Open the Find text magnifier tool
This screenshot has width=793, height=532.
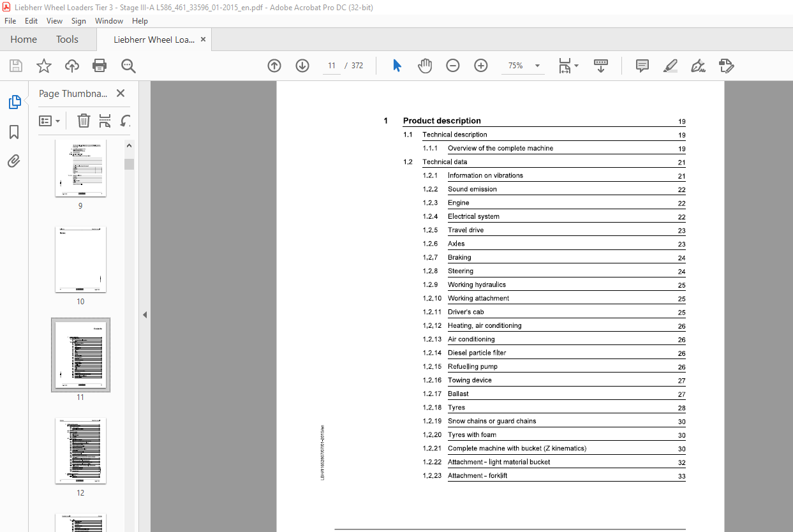coord(128,66)
